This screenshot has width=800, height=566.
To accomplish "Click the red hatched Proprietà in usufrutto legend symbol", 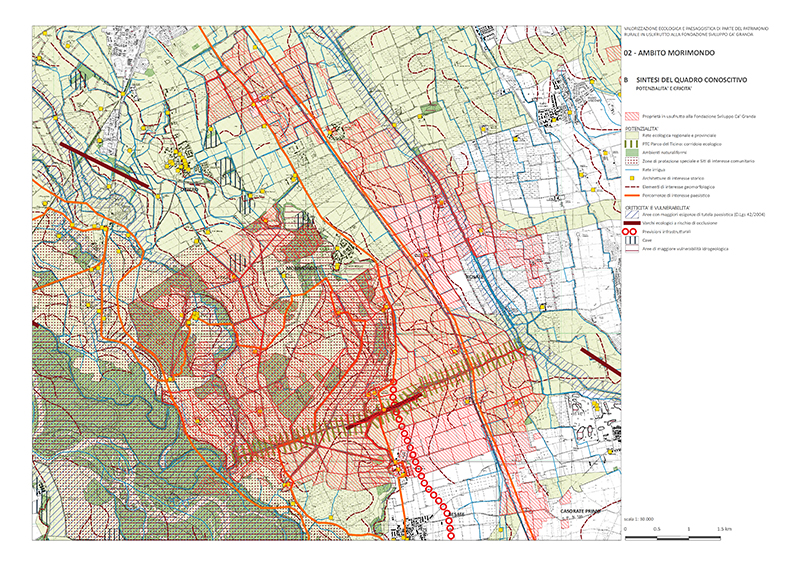I will [632, 117].
